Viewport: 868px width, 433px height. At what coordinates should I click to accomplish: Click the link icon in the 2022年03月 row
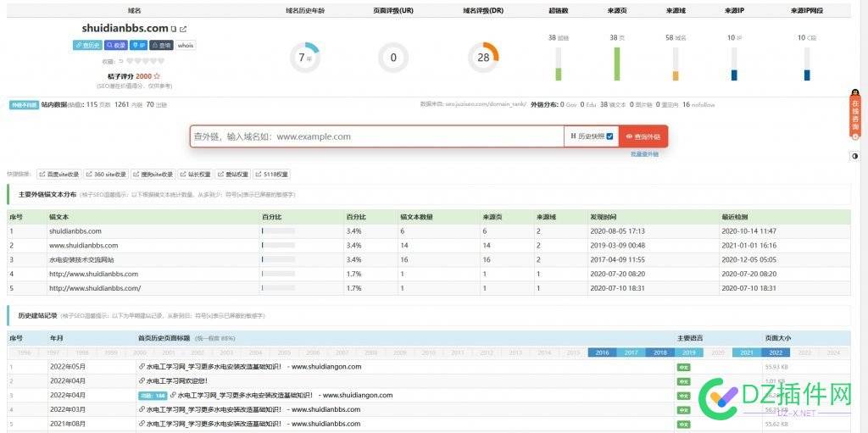142,410
